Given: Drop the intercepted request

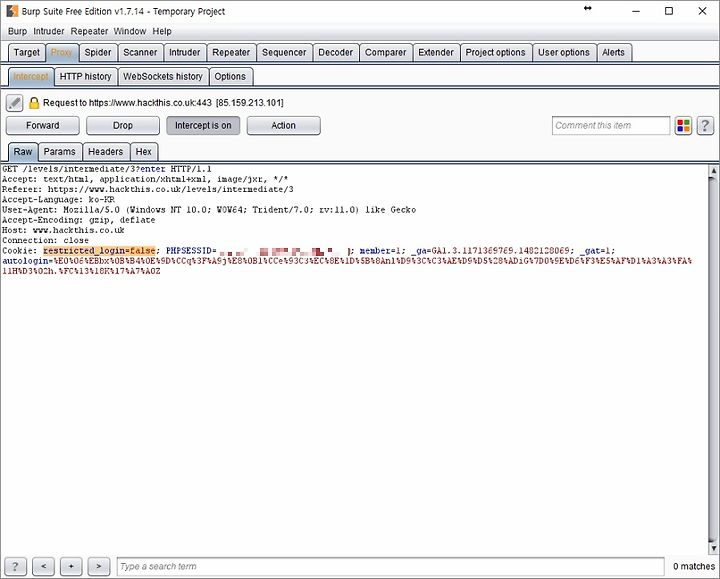Looking at the screenshot, I should [x=123, y=125].
